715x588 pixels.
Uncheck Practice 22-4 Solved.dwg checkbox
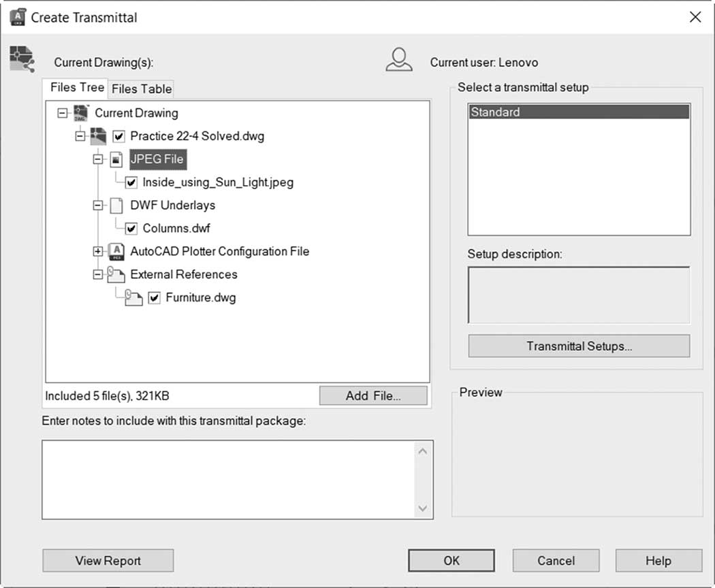[119, 136]
